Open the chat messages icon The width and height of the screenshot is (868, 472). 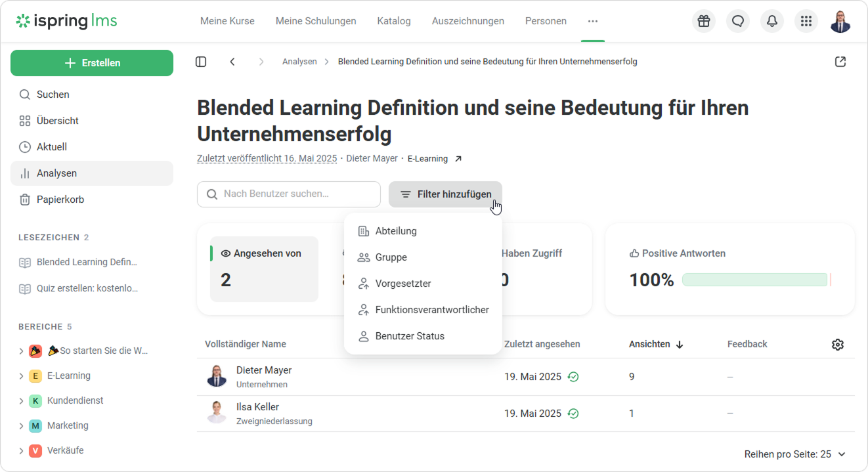click(x=738, y=21)
